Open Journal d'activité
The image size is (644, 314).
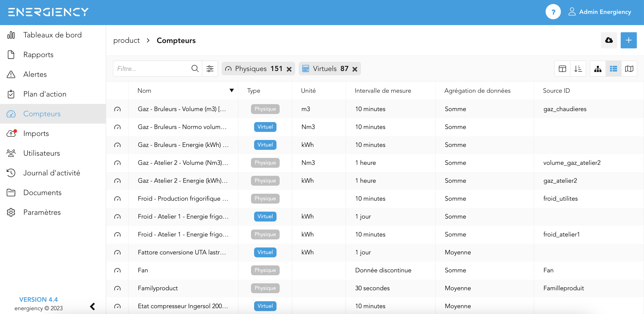coord(53,173)
